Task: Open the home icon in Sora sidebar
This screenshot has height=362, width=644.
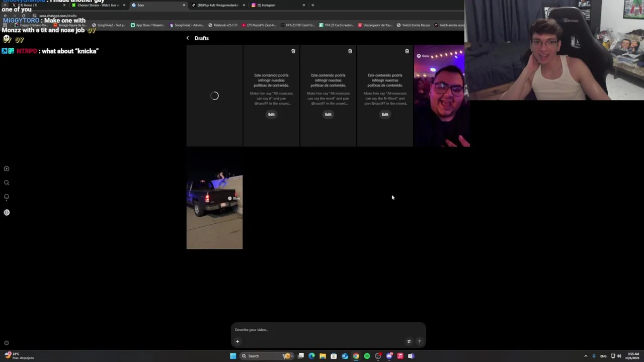Action: 7,169
